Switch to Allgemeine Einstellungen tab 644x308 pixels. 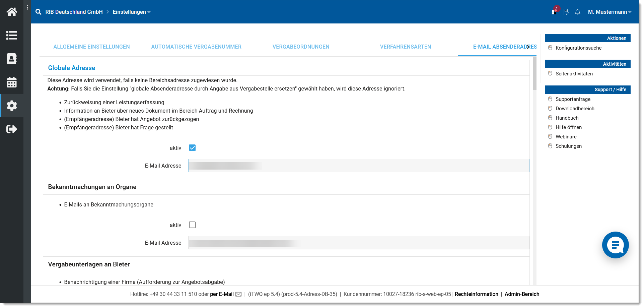(x=91, y=47)
